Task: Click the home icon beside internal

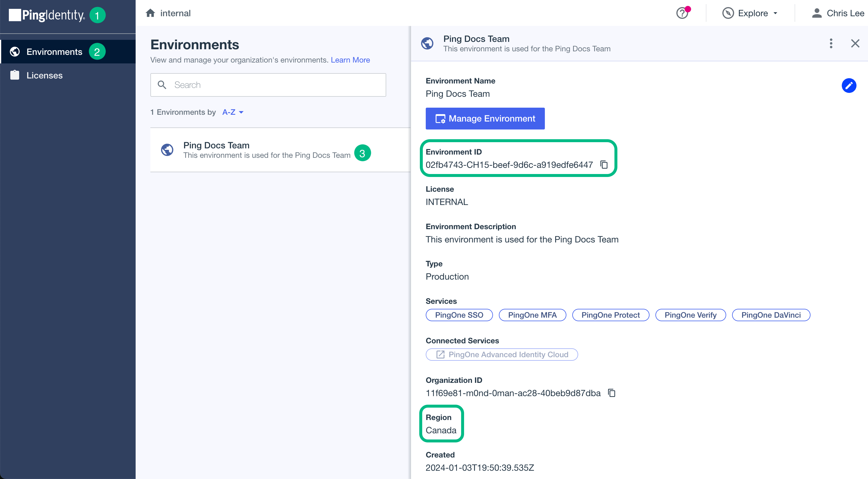Action: pos(150,13)
